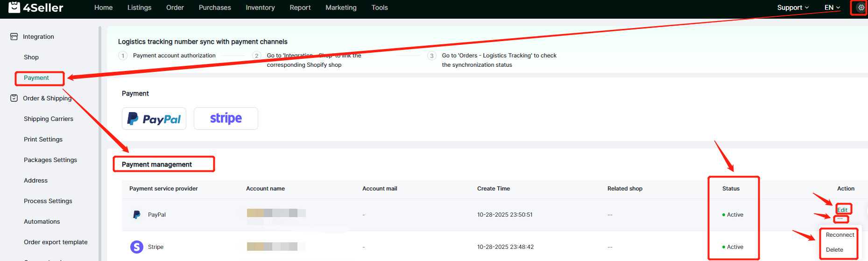Viewport: 868px width, 261px height.
Task: Select Delete in the action menu
Action: [834, 250]
